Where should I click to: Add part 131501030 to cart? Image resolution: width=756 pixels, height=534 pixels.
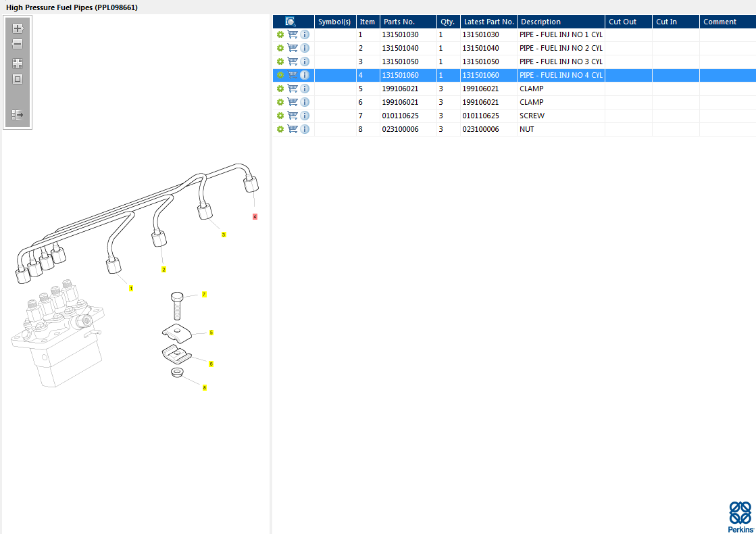(x=292, y=34)
